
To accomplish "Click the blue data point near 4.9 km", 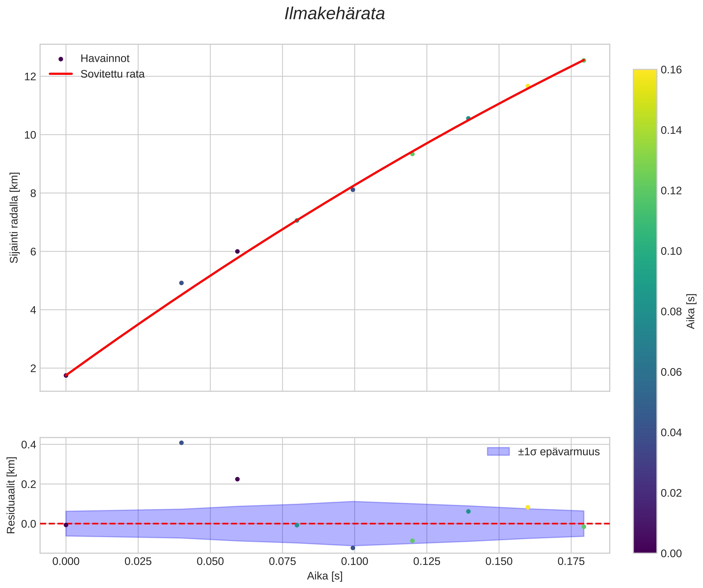I will tap(182, 283).
